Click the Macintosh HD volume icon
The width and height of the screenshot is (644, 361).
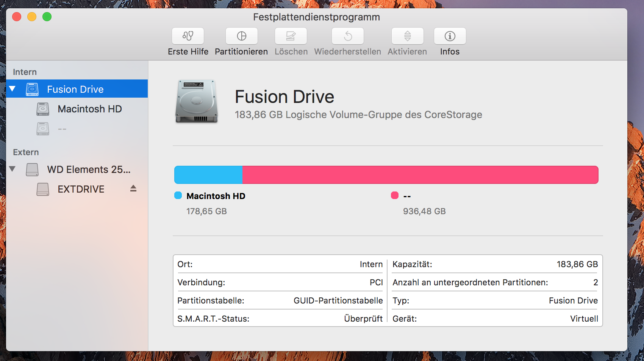[42, 109]
